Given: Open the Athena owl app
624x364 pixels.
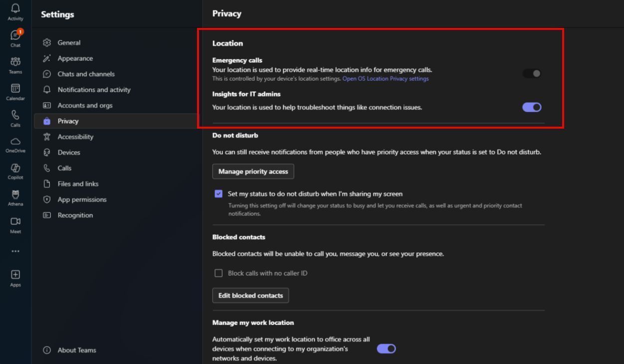Looking at the screenshot, I should pyautogui.click(x=15, y=197).
